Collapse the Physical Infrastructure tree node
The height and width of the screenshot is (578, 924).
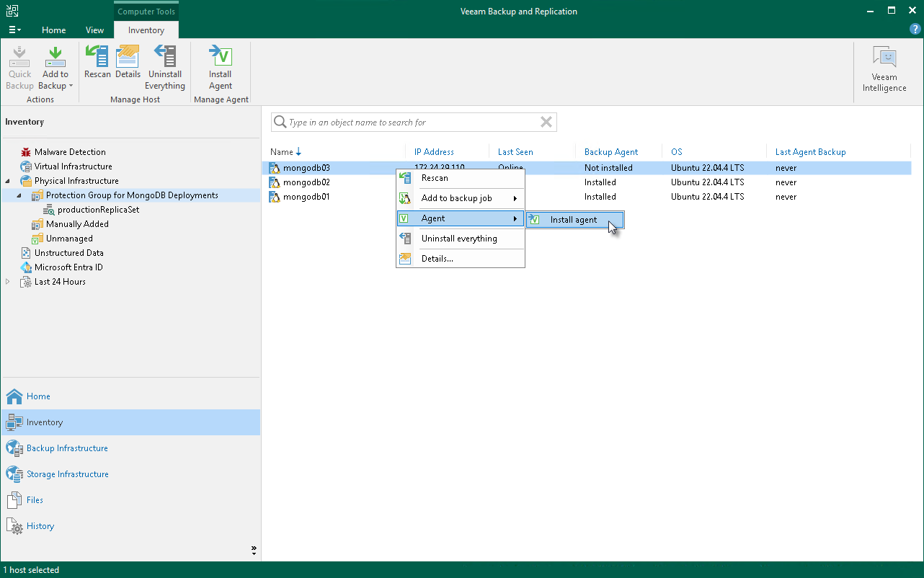[x=8, y=181]
